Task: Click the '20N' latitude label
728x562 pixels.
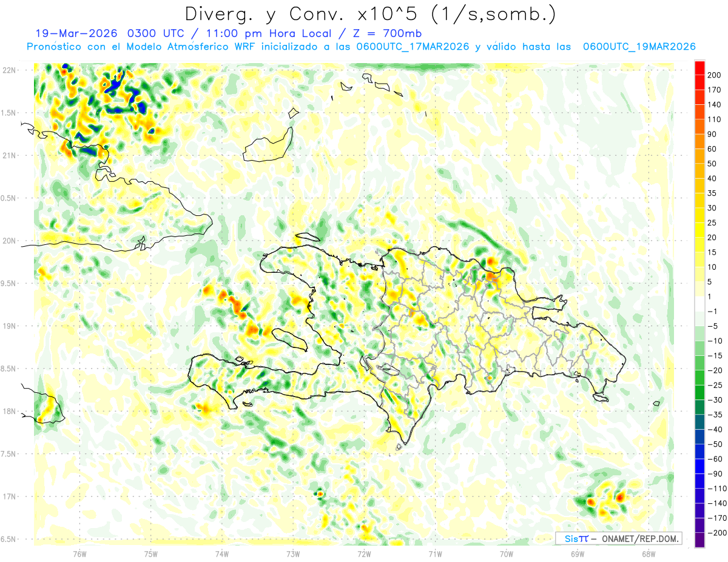Action: click(x=9, y=241)
